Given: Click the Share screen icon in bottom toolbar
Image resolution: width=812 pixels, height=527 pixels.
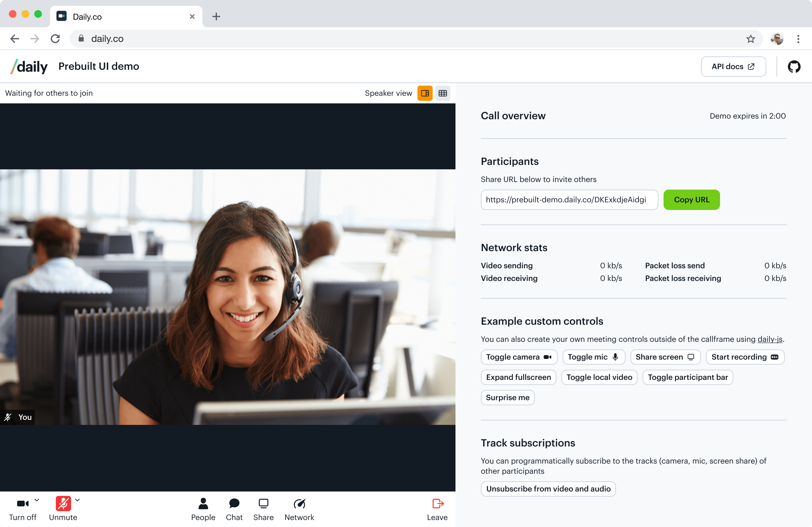Looking at the screenshot, I should point(263,509).
